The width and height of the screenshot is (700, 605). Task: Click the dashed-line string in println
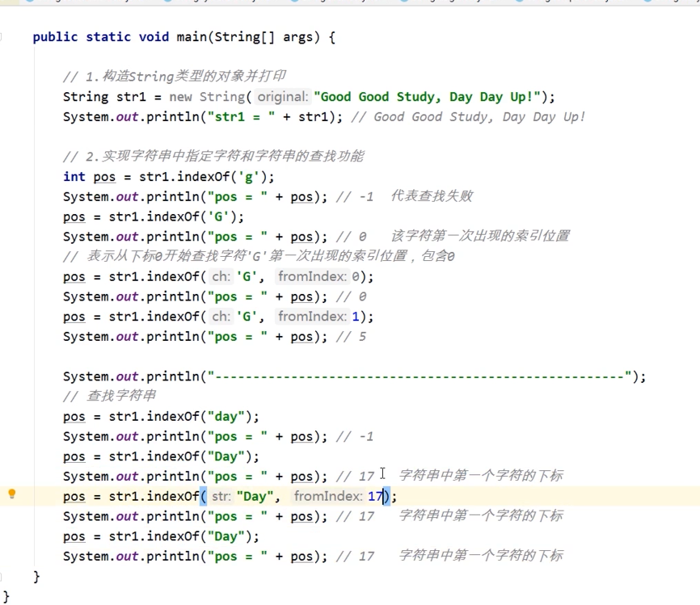420,376
